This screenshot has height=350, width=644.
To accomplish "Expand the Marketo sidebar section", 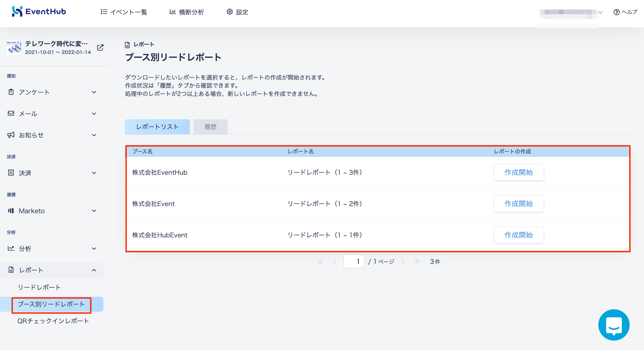I will point(52,211).
